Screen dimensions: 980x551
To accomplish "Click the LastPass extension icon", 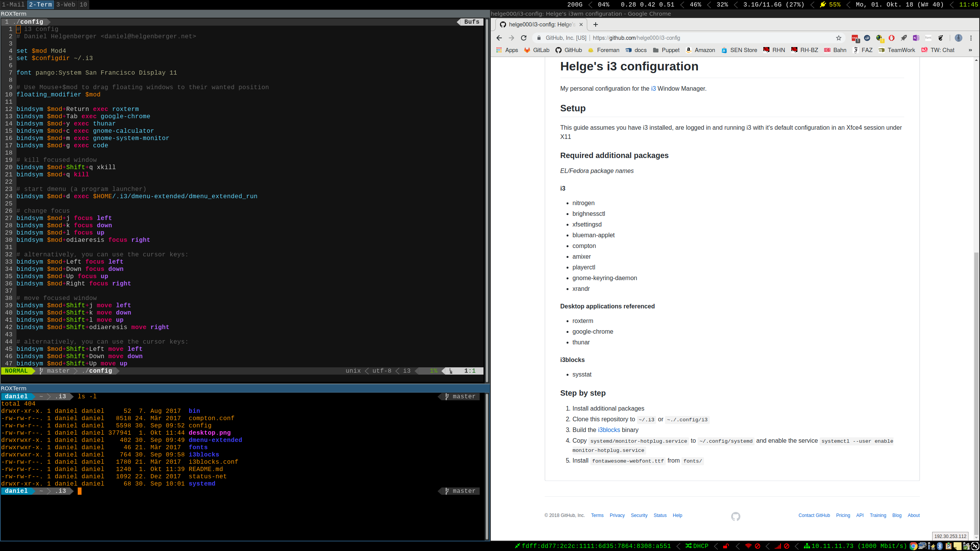I will point(855,38).
